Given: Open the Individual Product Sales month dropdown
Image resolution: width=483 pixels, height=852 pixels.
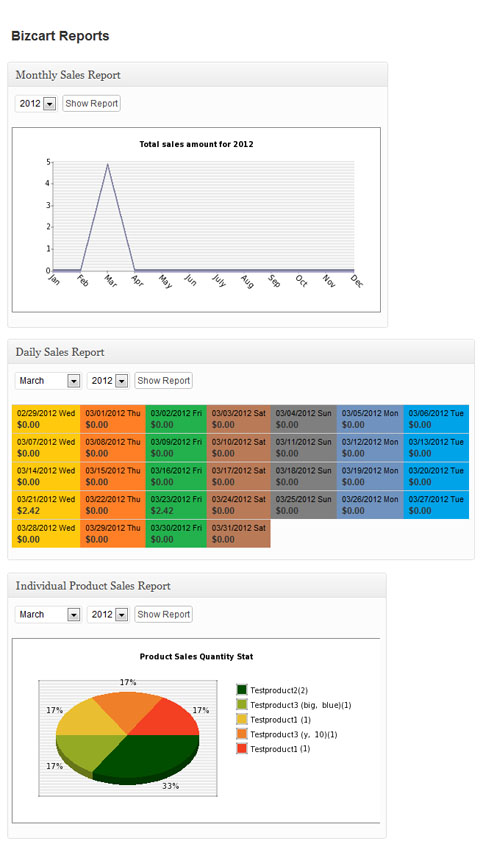Looking at the screenshot, I should coord(48,614).
